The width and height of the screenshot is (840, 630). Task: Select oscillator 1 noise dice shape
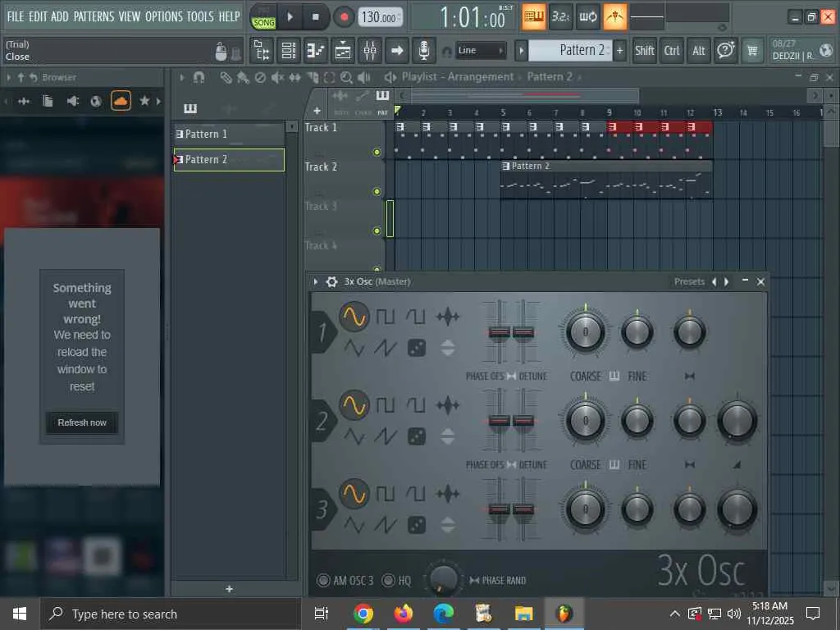416,348
